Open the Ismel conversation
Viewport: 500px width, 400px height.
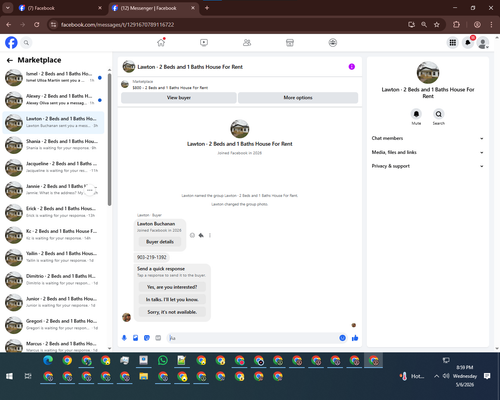click(x=53, y=77)
